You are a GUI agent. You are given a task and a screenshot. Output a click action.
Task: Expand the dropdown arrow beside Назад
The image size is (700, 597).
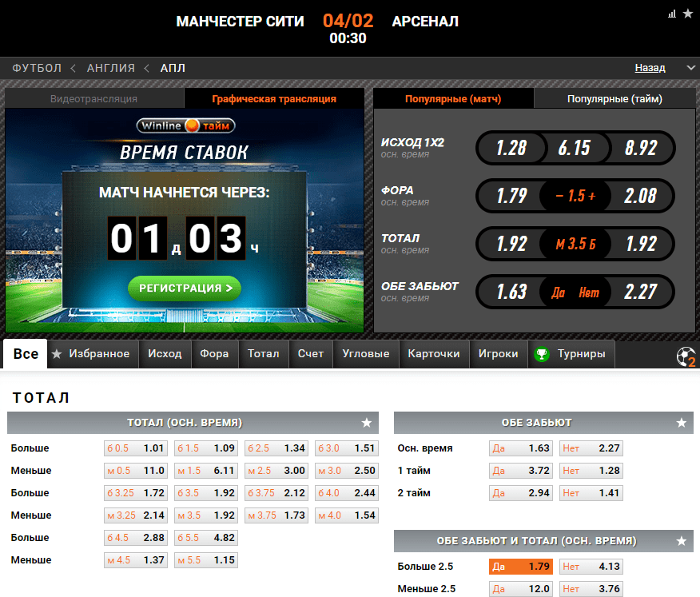coord(690,68)
